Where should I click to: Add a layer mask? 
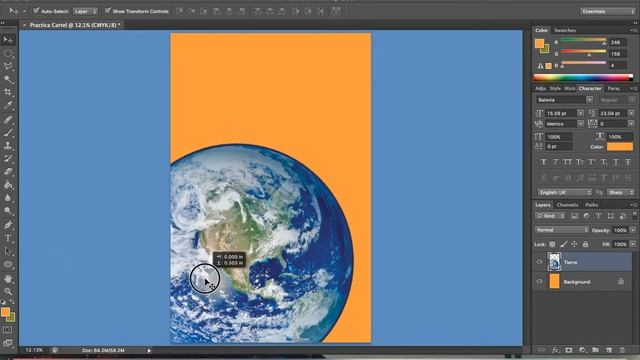569,350
